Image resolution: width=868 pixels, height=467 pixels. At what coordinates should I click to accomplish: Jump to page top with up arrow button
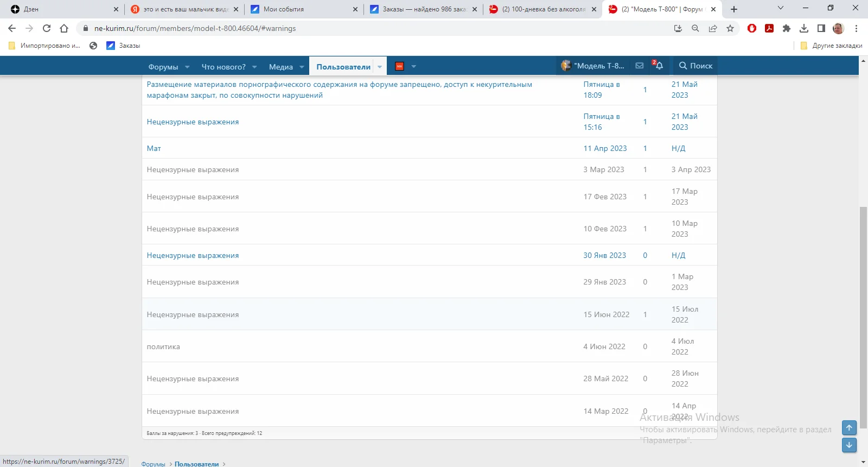tap(849, 428)
